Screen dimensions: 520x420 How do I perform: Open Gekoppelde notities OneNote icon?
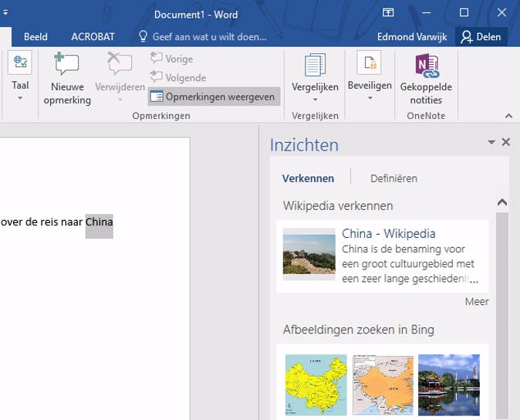click(x=427, y=66)
